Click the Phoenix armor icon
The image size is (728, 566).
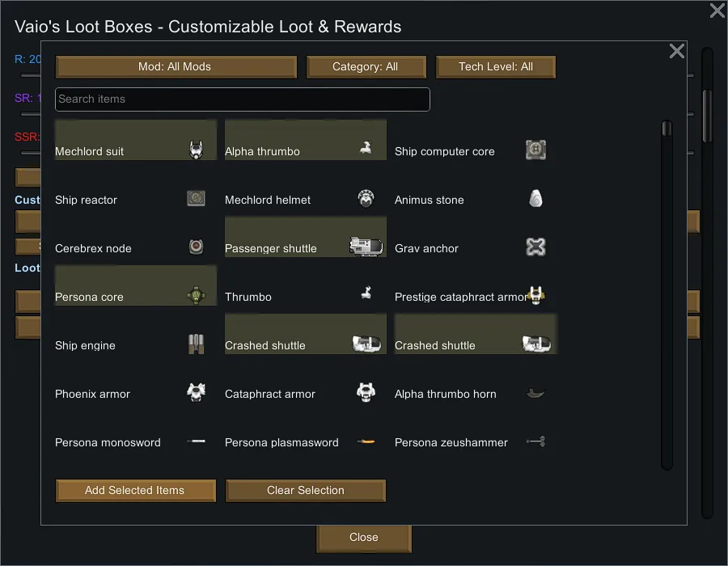click(x=196, y=393)
